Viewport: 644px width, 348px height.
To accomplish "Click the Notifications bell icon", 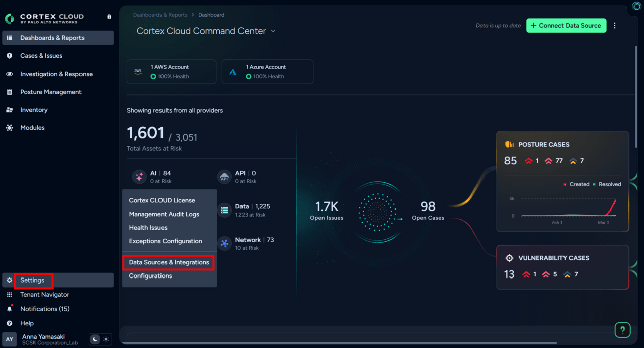I will point(9,309).
